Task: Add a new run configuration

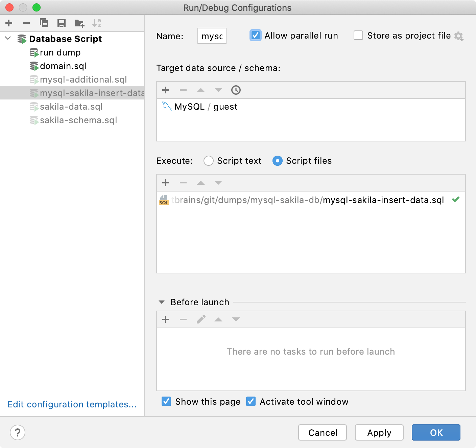Action: pos(9,23)
